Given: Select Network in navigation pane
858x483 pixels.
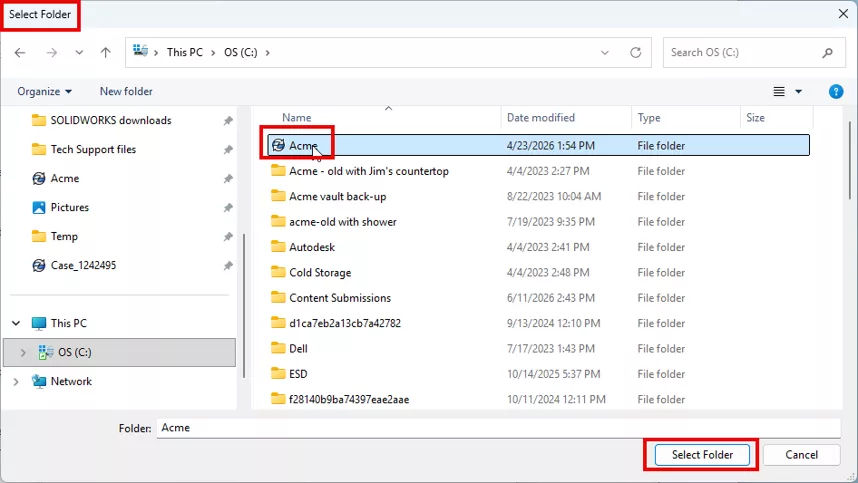Looking at the screenshot, I should [71, 381].
